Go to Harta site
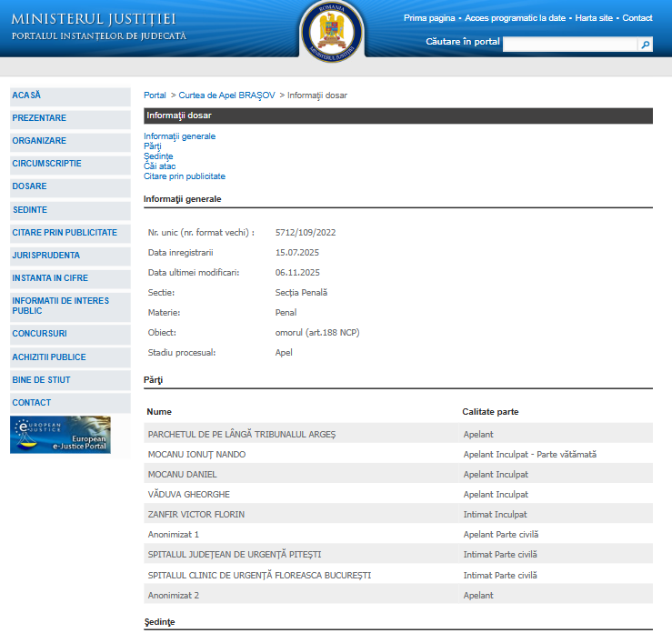Viewport: 672px width, 633px height. 595,18
